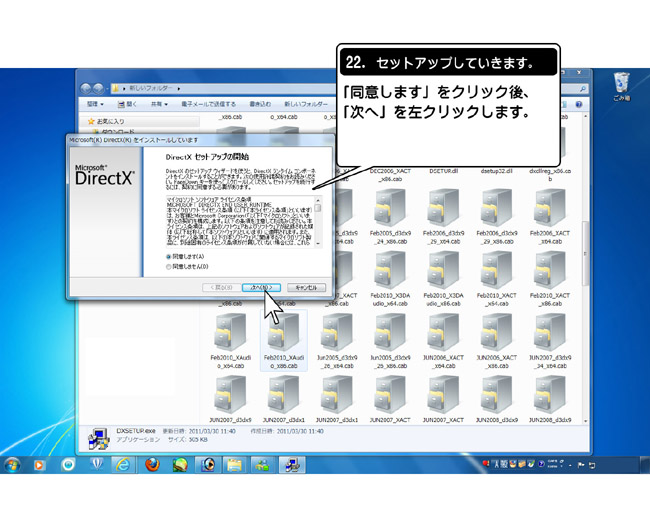
Task: Click Explorer file list scrollbar down arrow
Action: click(x=585, y=421)
